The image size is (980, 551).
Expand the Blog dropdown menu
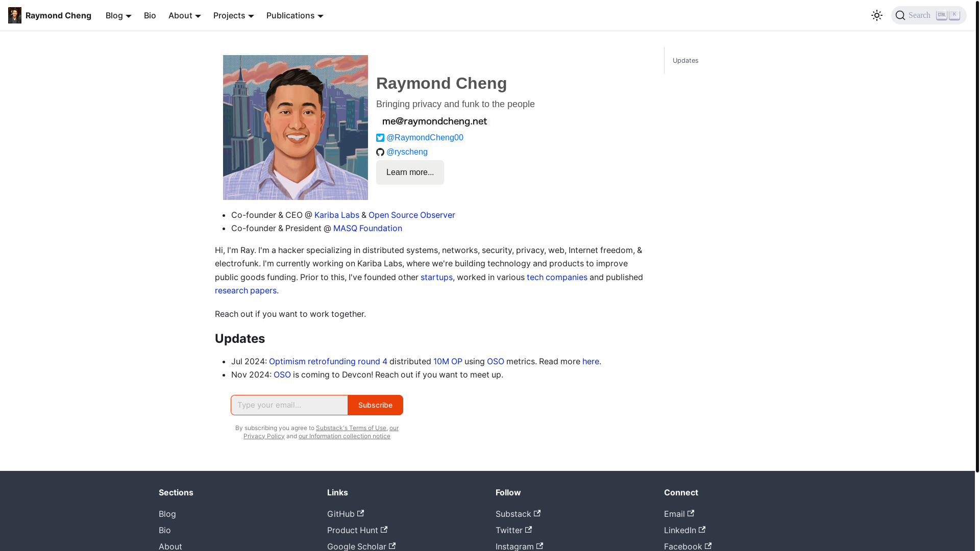click(x=118, y=15)
